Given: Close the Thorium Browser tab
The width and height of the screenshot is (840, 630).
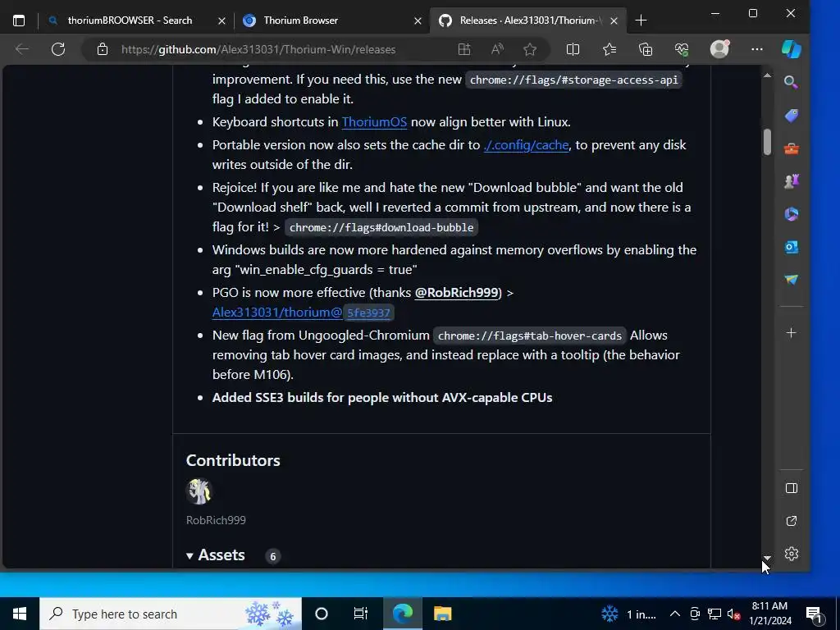Looking at the screenshot, I should [418, 21].
